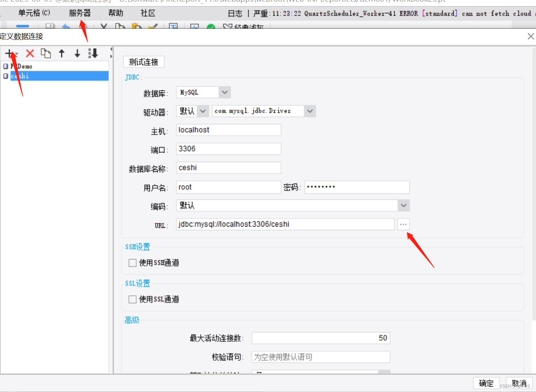Image resolution: width=536 pixels, height=392 pixels.
Task: Open the 单元格 (C) menu
Action: click(x=34, y=13)
